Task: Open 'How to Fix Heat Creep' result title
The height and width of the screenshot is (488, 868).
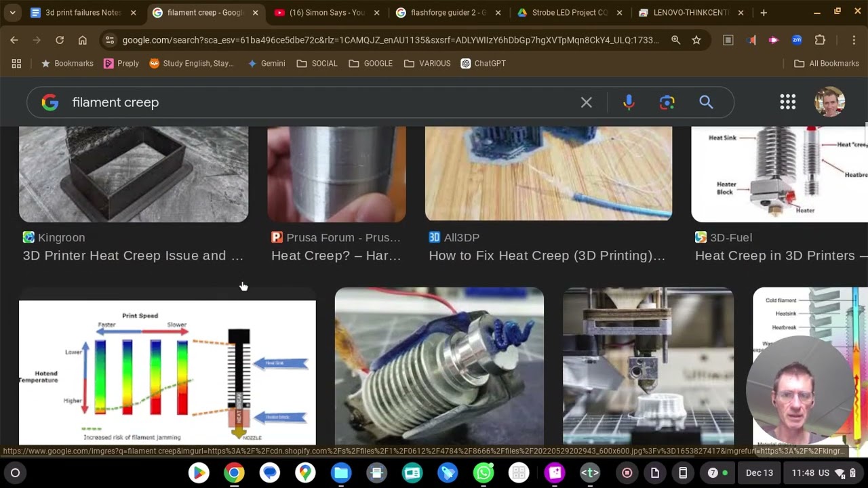Action: [547, 256]
